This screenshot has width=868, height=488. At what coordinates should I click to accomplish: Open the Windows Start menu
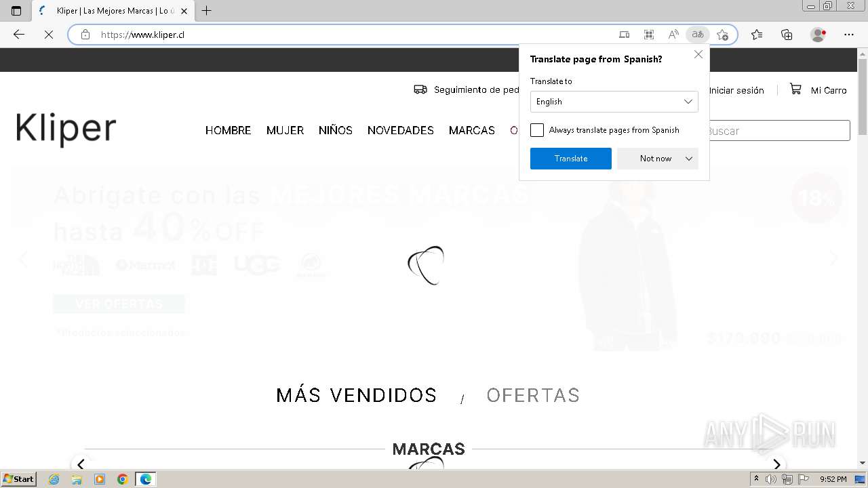(18, 479)
